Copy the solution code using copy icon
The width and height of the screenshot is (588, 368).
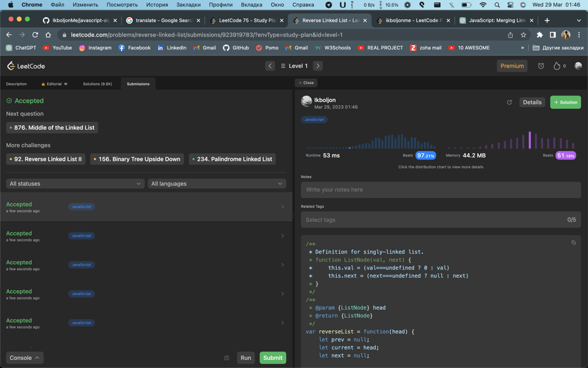point(574,242)
